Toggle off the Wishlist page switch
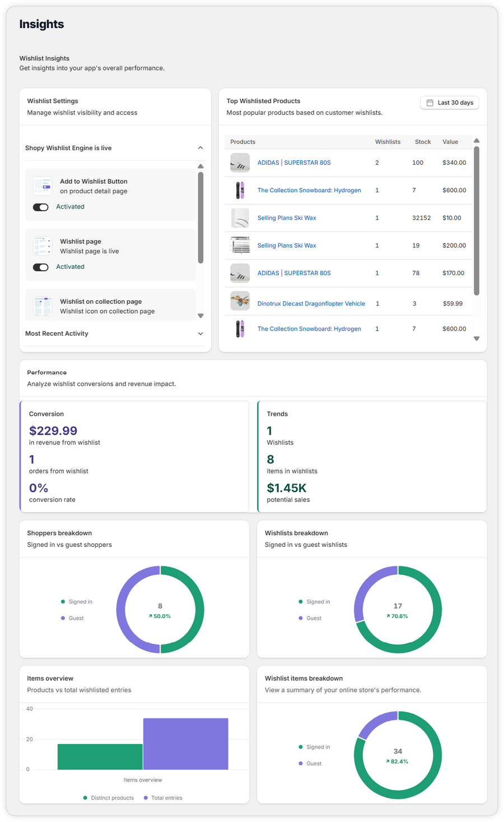504x822 pixels. click(41, 267)
